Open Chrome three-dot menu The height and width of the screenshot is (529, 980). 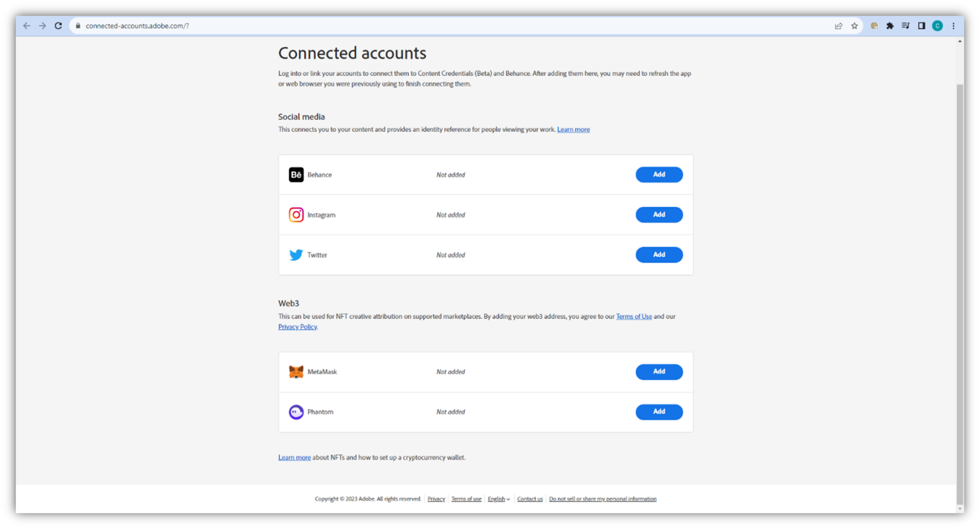[953, 26]
